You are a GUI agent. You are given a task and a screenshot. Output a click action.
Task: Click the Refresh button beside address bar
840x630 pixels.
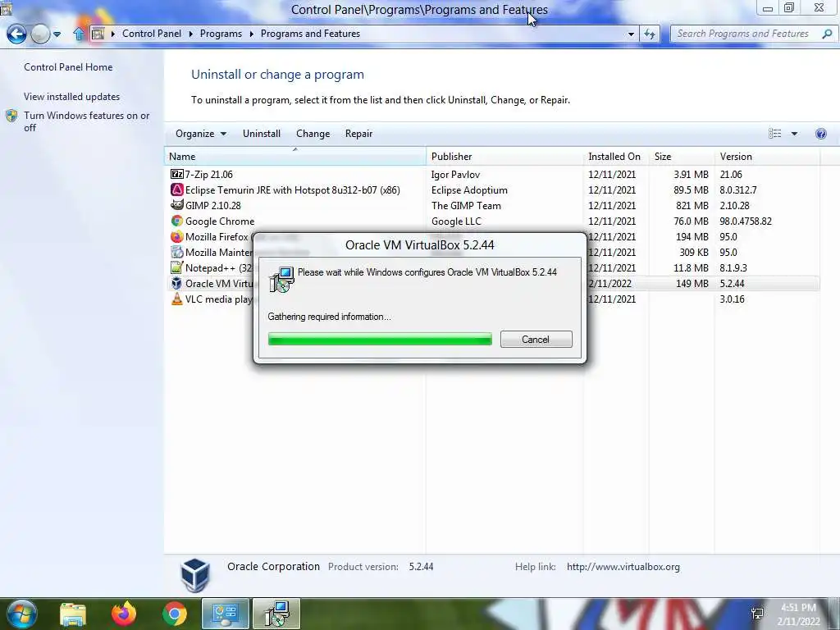pos(650,34)
